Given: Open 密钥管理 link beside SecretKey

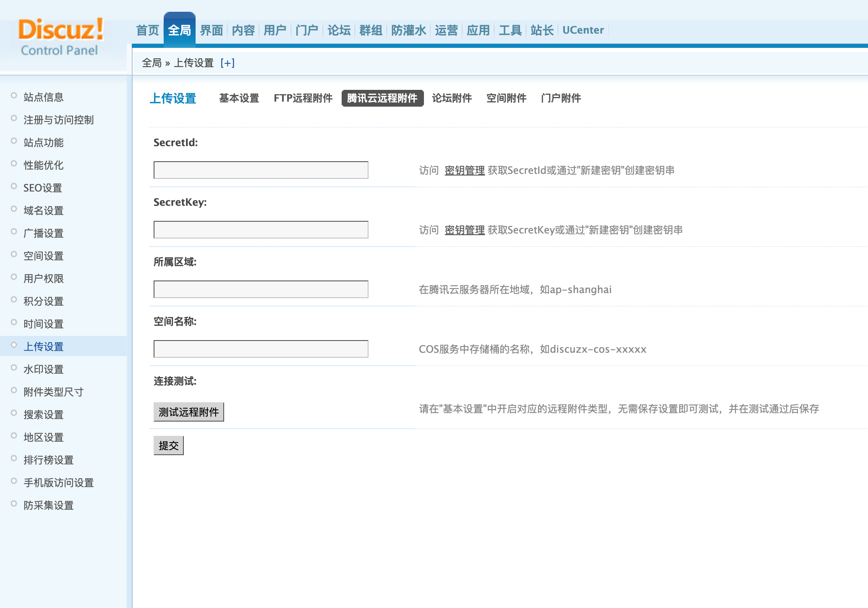Looking at the screenshot, I should (464, 230).
